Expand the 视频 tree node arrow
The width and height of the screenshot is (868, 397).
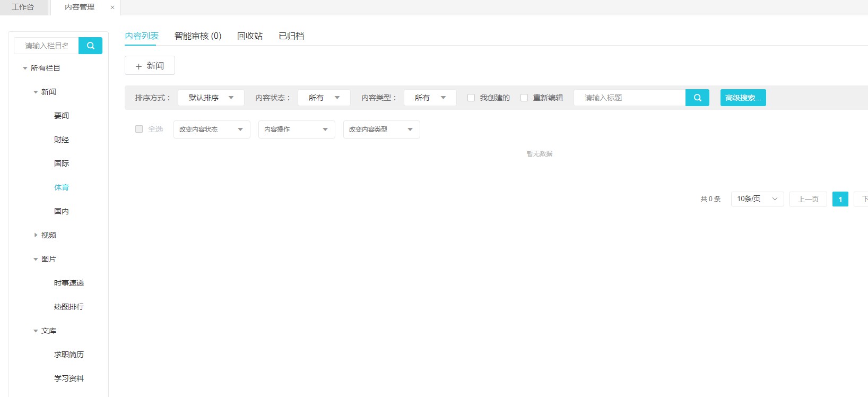point(36,235)
